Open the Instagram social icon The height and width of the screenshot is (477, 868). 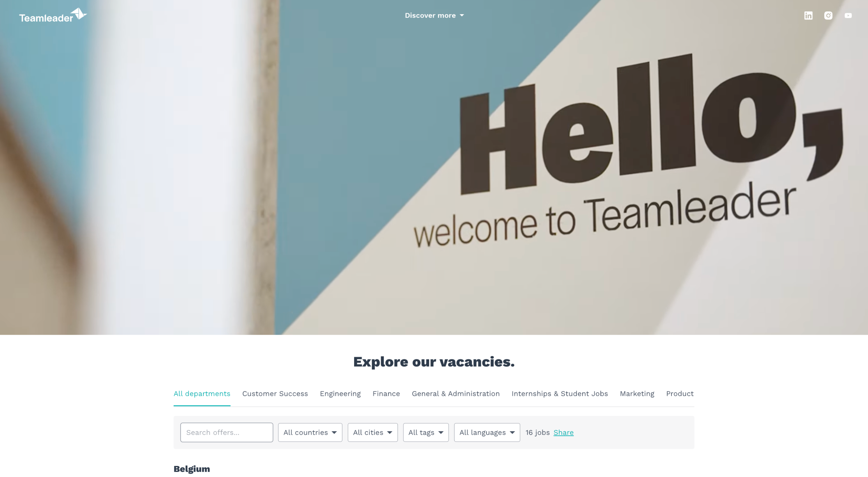[828, 16]
